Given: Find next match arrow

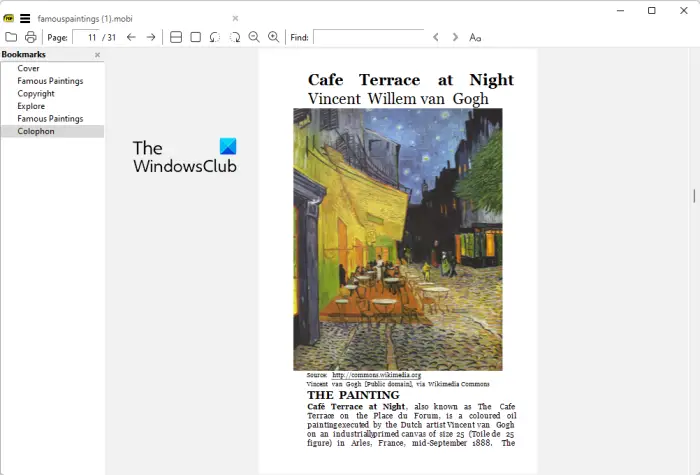Looking at the screenshot, I should pos(455,37).
